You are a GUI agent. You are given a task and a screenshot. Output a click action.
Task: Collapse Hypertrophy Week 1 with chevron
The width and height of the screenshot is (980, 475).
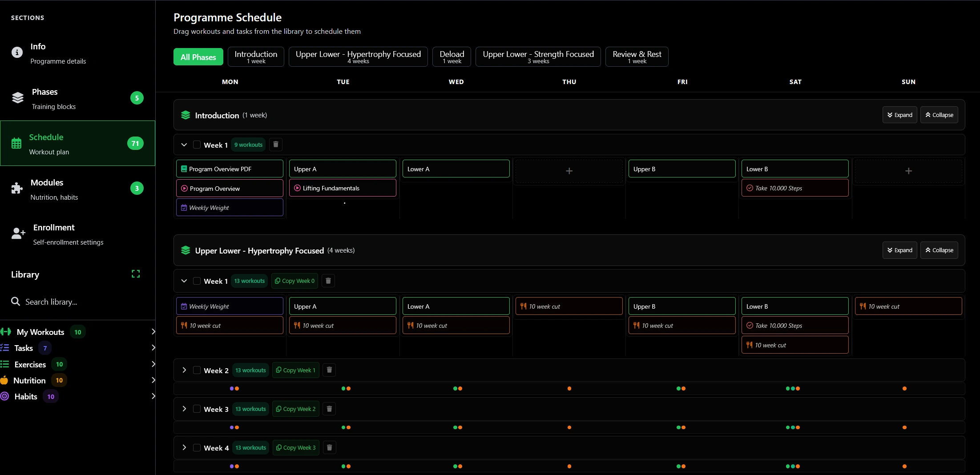click(x=184, y=281)
